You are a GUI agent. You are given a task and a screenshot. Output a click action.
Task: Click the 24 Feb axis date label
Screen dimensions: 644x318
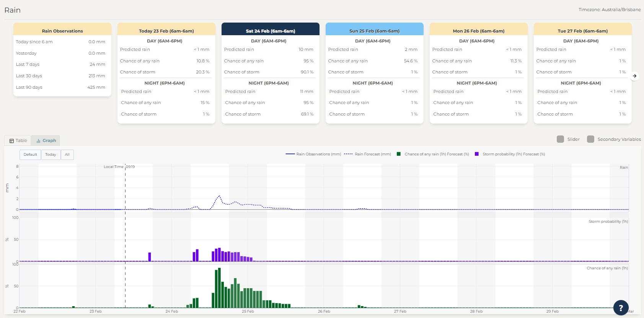172,311
